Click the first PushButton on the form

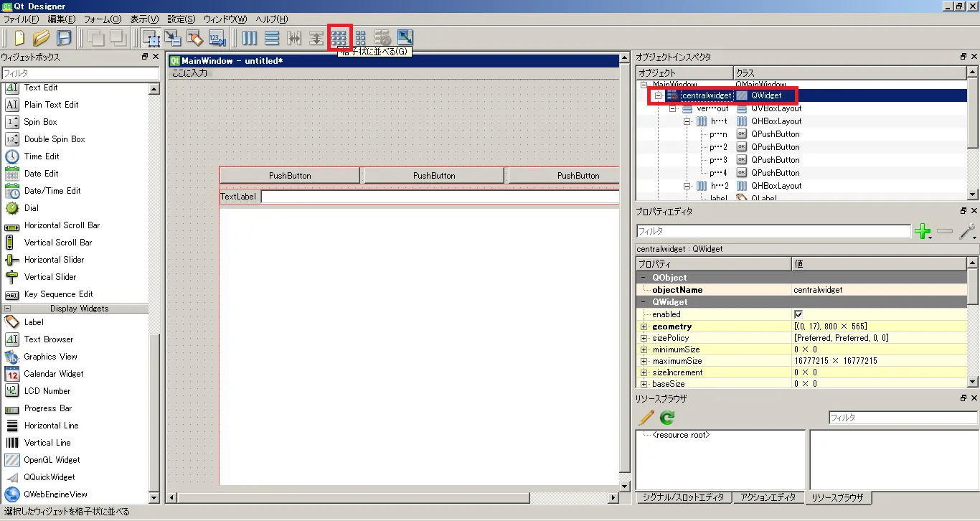tap(290, 176)
